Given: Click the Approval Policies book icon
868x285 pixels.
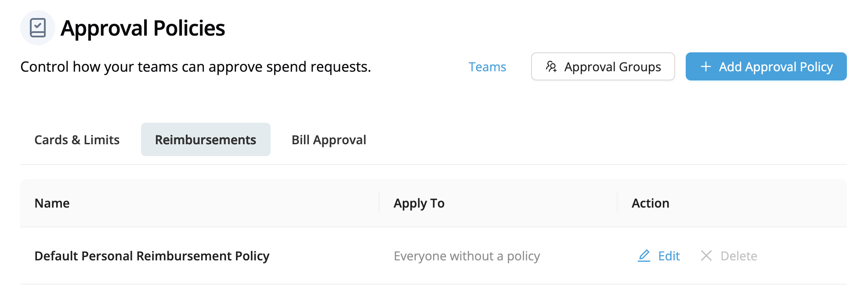Looking at the screenshot, I should [x=38, y=28].
